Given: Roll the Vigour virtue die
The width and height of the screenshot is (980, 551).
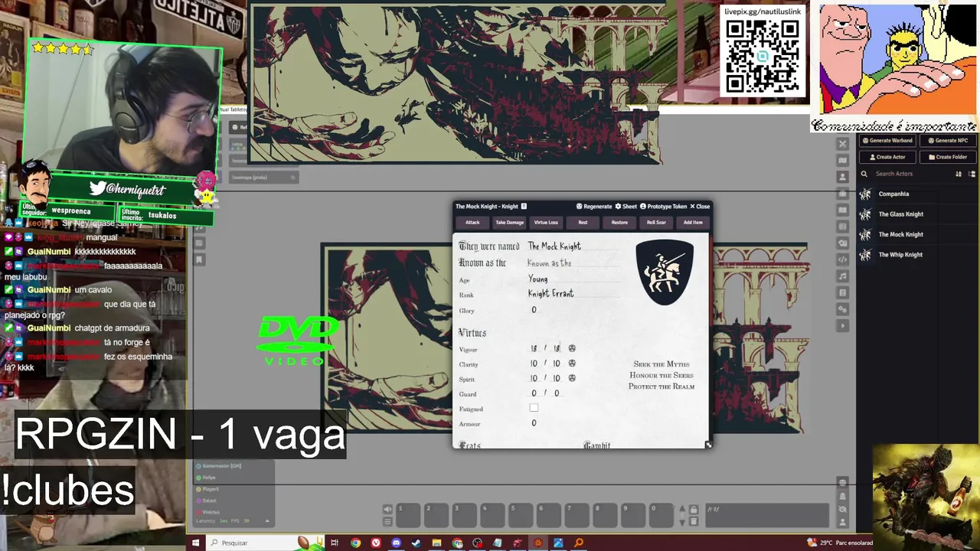Looking at the screenshot, I should [572, 348].
